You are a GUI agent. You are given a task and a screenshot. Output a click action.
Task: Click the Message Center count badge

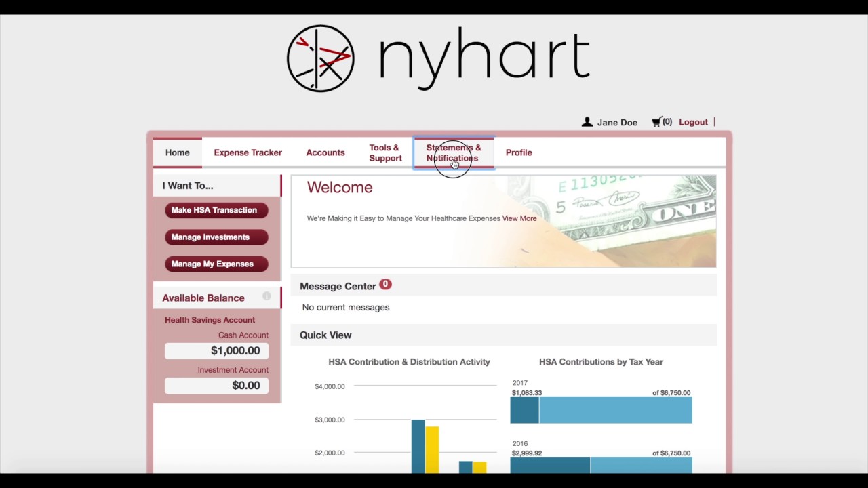(385, 285)
